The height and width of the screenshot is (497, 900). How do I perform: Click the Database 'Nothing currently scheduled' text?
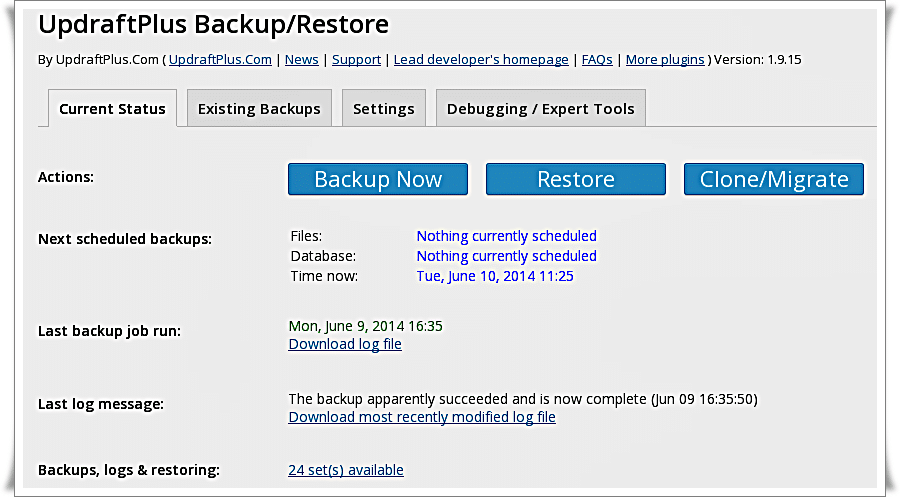coord(506,256)
